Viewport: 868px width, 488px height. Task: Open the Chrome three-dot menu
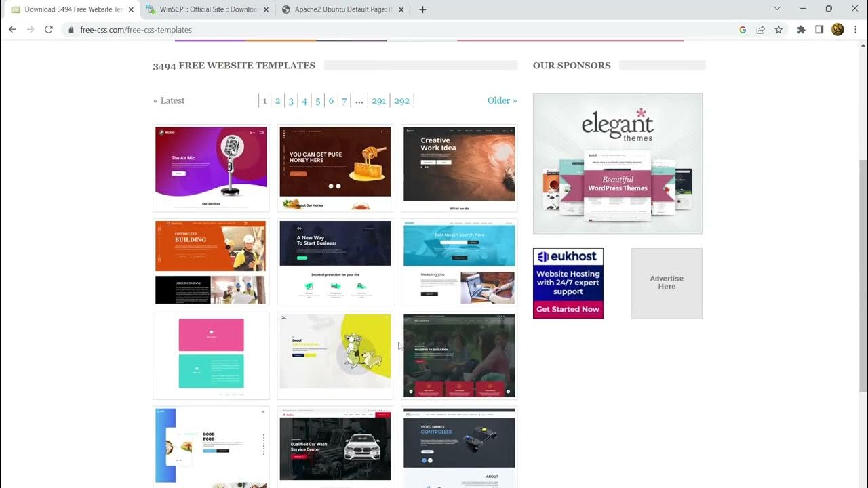pos(855,30)
